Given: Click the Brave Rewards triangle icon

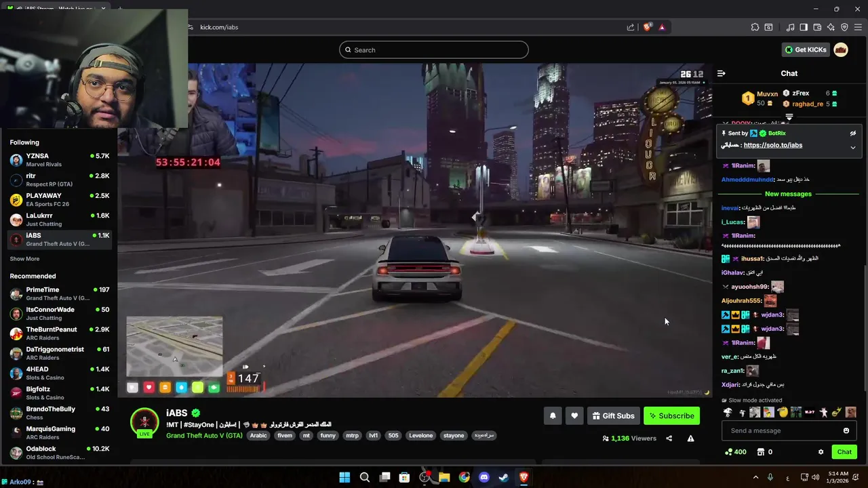Looking at the screenshot, I should (x=662, y=27).
